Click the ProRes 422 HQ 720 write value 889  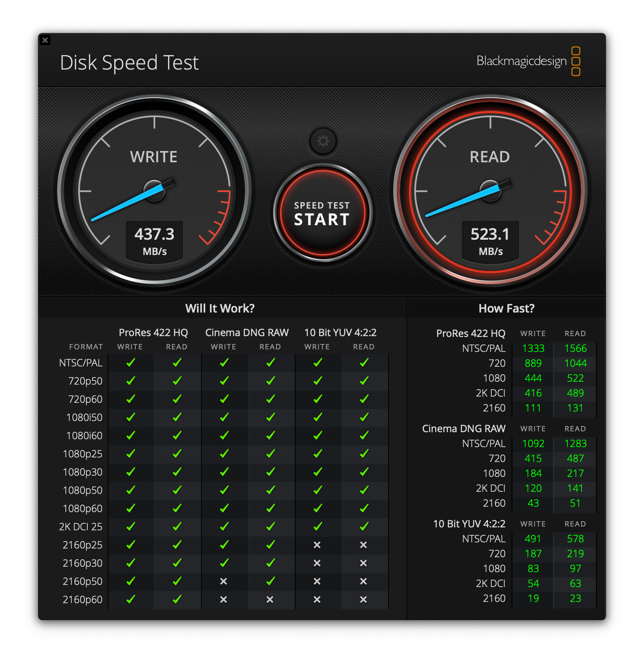(533, 363)
